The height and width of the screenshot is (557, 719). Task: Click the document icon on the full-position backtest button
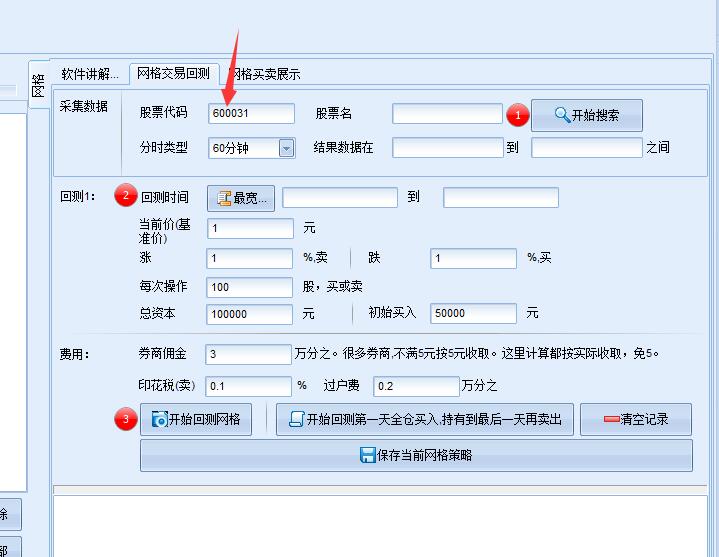[296, 419]
